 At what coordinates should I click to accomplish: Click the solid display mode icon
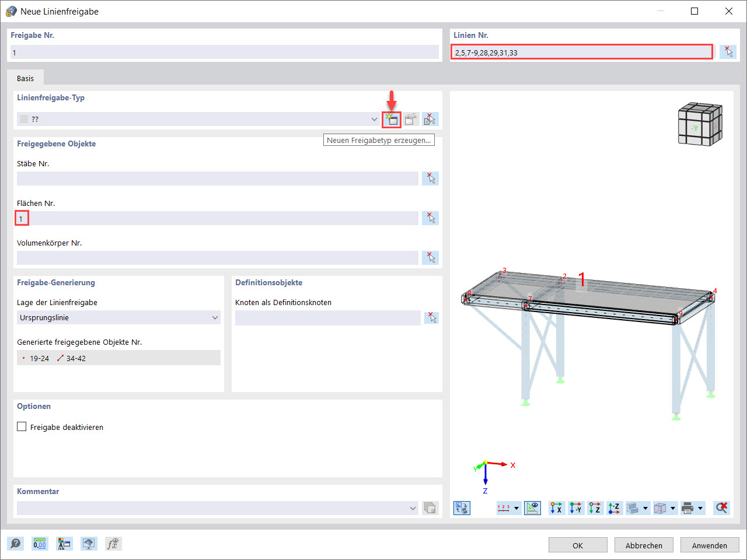633,508
